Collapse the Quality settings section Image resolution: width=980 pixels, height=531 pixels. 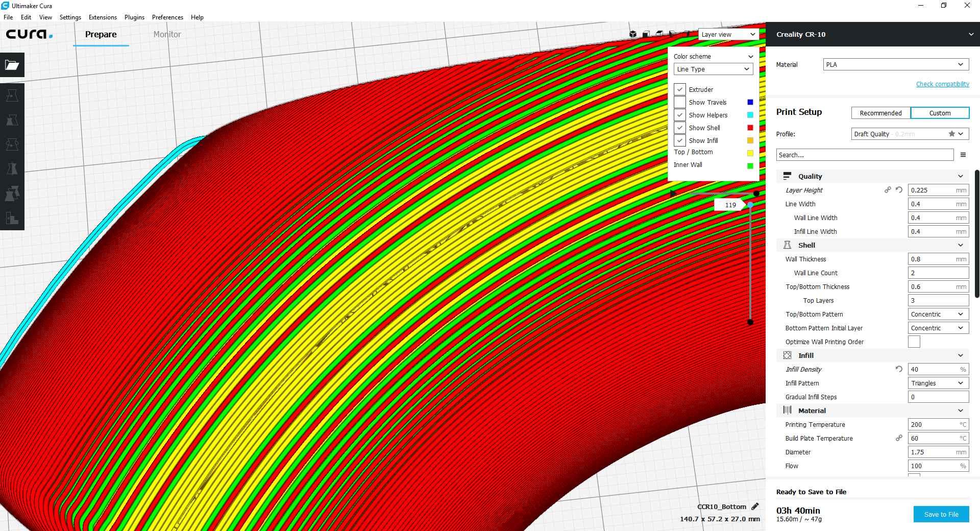tap(872, 176)
